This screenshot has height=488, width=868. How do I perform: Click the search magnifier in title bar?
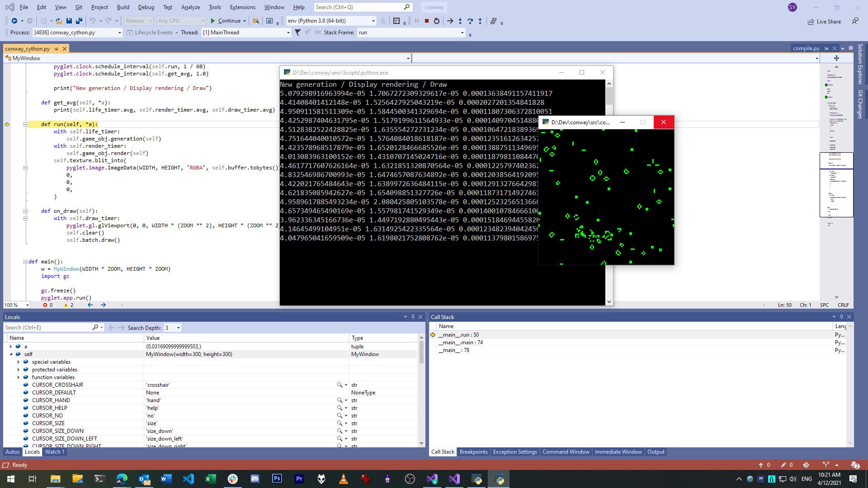coord(406,7)
